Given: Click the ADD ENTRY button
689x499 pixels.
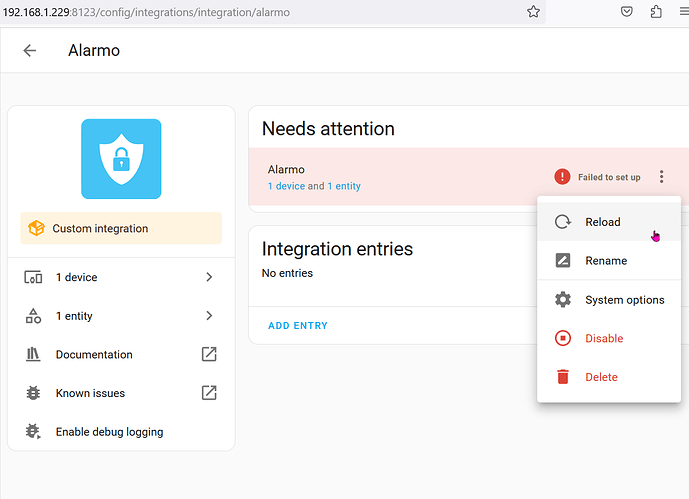Looking at the screenshot, I should coord(298,326).
